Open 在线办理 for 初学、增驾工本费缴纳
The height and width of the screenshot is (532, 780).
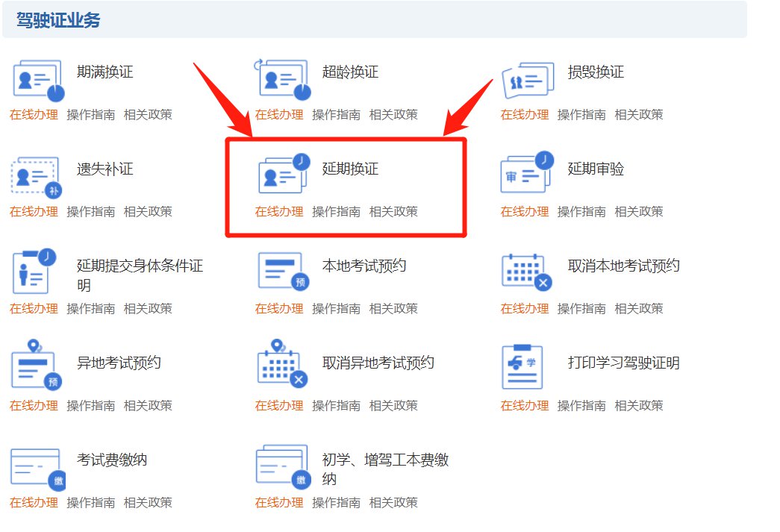279,503
